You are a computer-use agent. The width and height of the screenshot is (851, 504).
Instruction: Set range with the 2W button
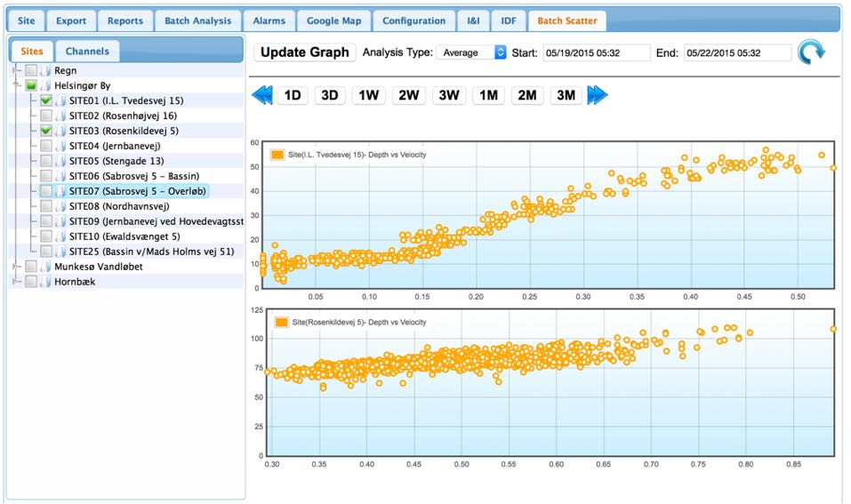pos(409,95)
